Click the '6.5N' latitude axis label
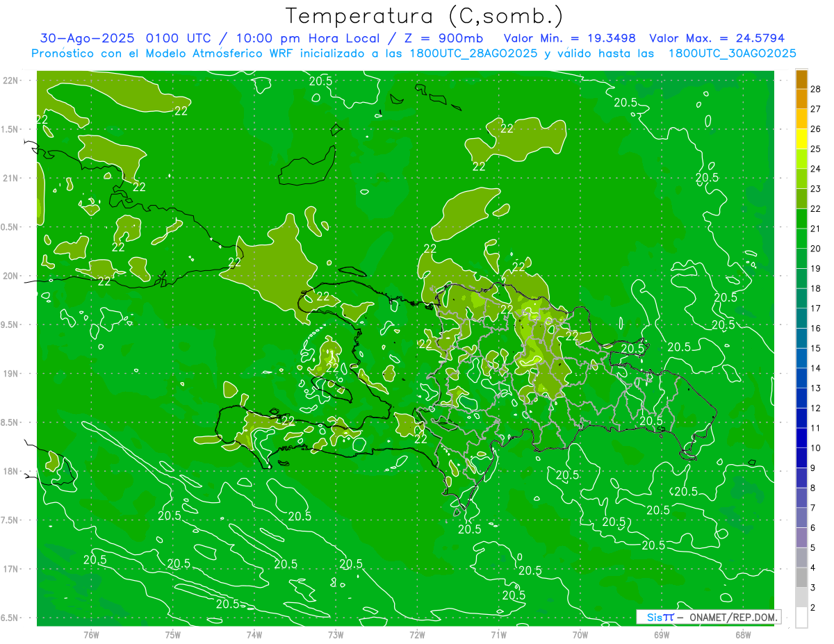Image resolution: width=834 pixels, height=644 pixels. pyautogui.click(x=10, y=618)
